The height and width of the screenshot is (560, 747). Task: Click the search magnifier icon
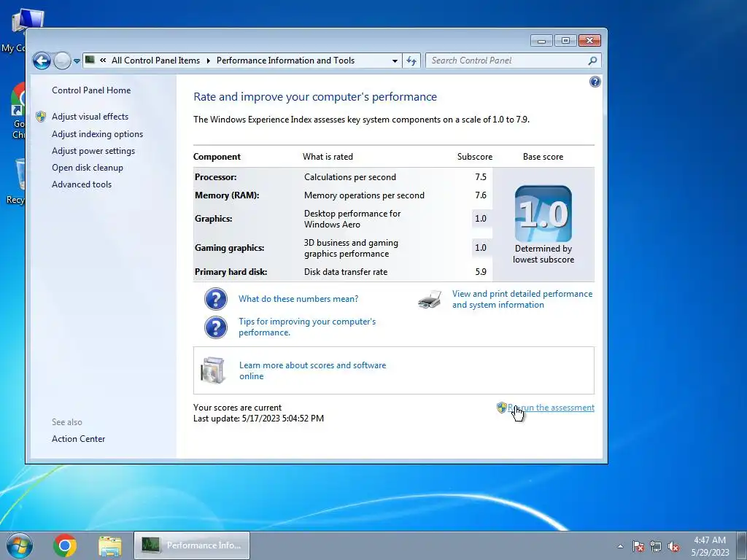pyautogui.click(x=592, y=61)
